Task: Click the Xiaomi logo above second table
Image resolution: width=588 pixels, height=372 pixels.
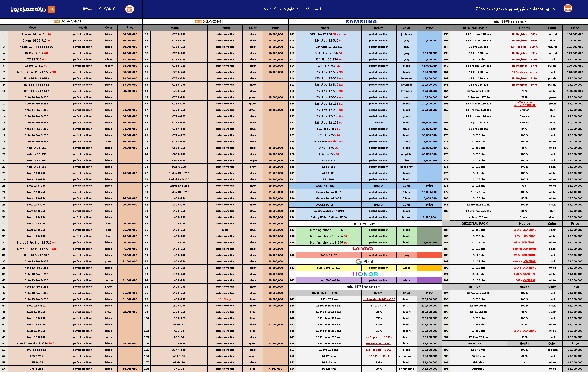Action: point(209,21)
